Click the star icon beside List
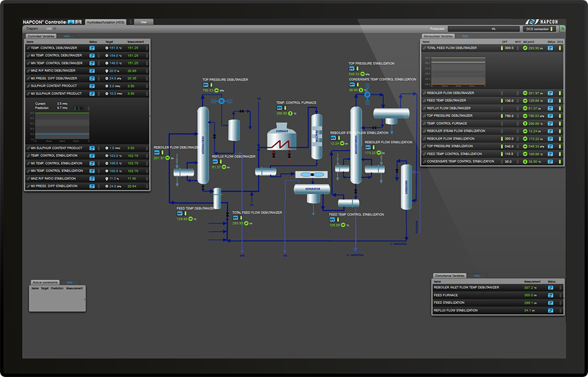This screenshot has width=588, height=377. click(55, 28)
